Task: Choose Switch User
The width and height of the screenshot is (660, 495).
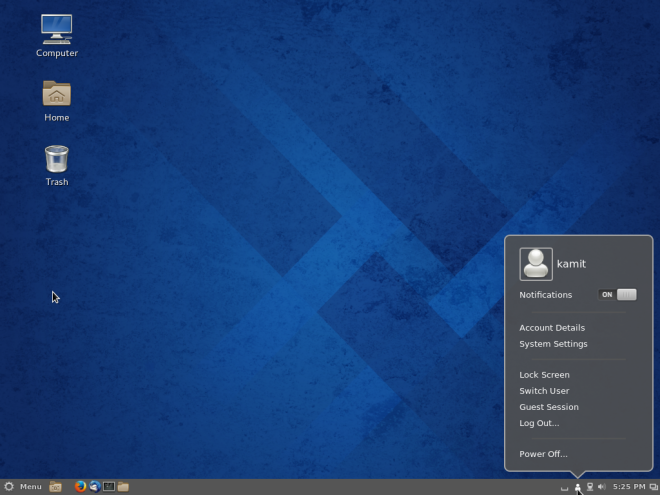Action: (x=544, y=391)
